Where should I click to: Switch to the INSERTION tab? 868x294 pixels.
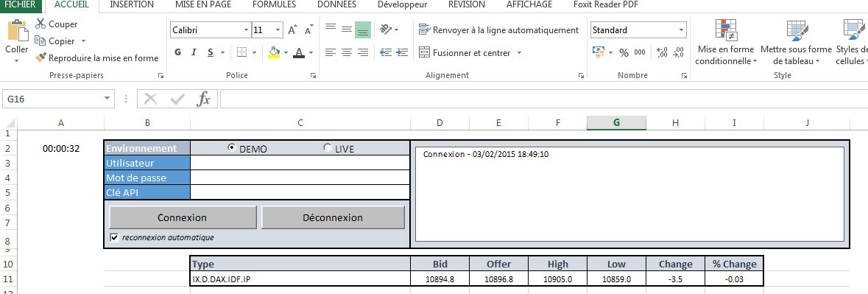(x=132, y=5)
